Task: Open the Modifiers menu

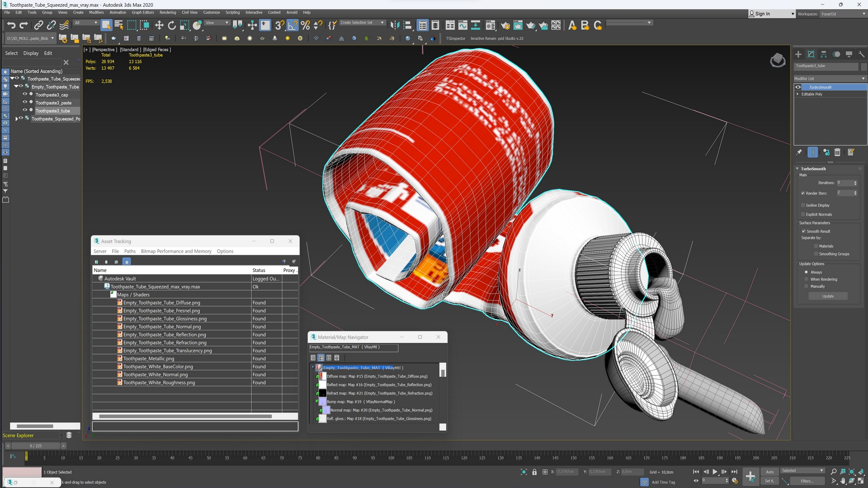Action: pyautogui.click(x=96, y=12)
